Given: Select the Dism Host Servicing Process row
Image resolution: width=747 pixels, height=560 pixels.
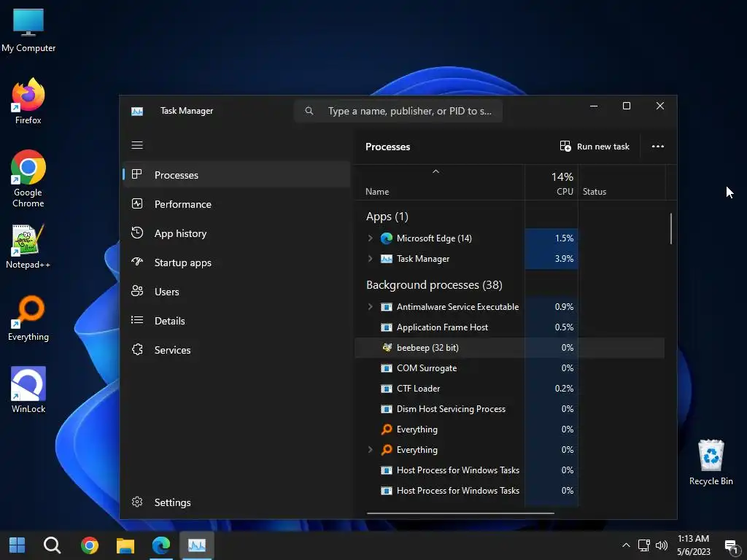Looking at the screenshot, I should pyautogui.click(x=509, y=409).
